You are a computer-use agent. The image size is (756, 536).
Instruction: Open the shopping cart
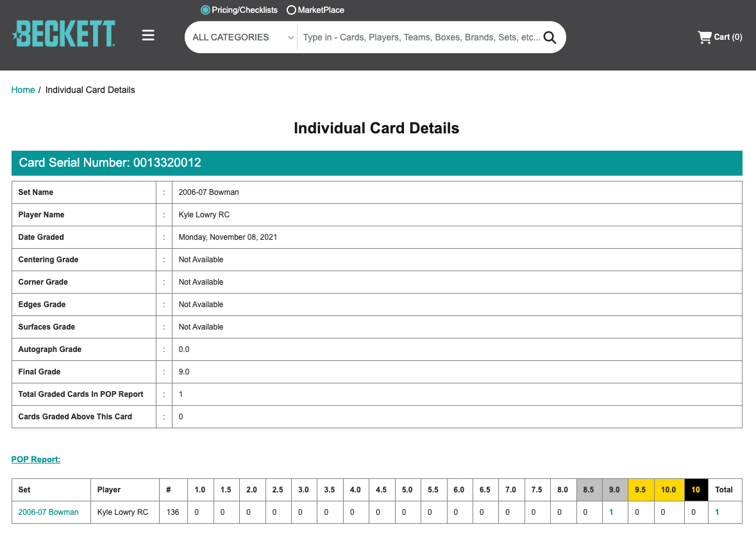click(719, 37)
